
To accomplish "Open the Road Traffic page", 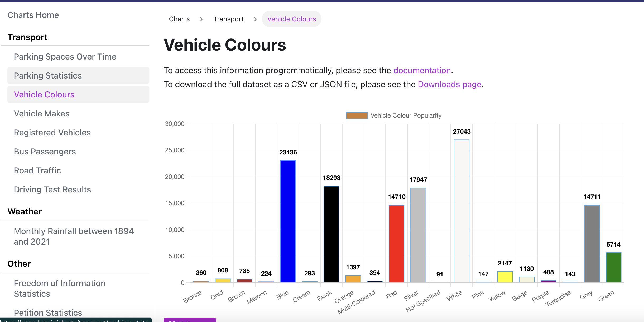I will 37,170.
